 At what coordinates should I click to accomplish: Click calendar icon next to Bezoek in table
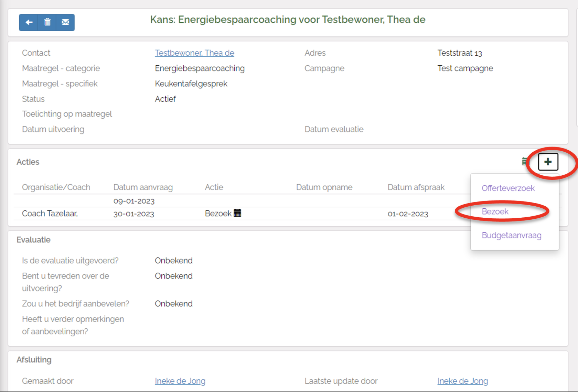tap(237, 213)
